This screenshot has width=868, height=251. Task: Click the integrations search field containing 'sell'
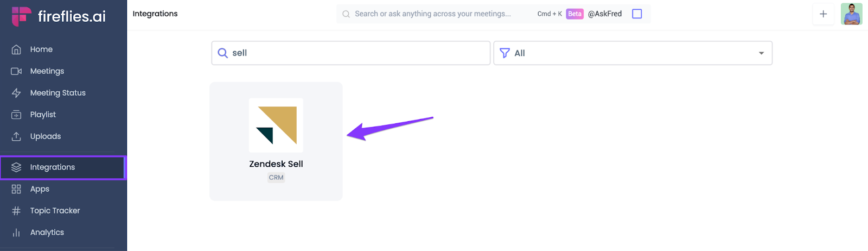point(358,53)
